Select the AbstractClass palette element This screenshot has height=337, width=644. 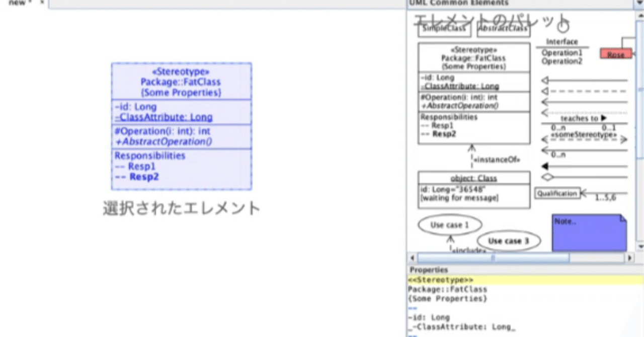click(503, 29)
